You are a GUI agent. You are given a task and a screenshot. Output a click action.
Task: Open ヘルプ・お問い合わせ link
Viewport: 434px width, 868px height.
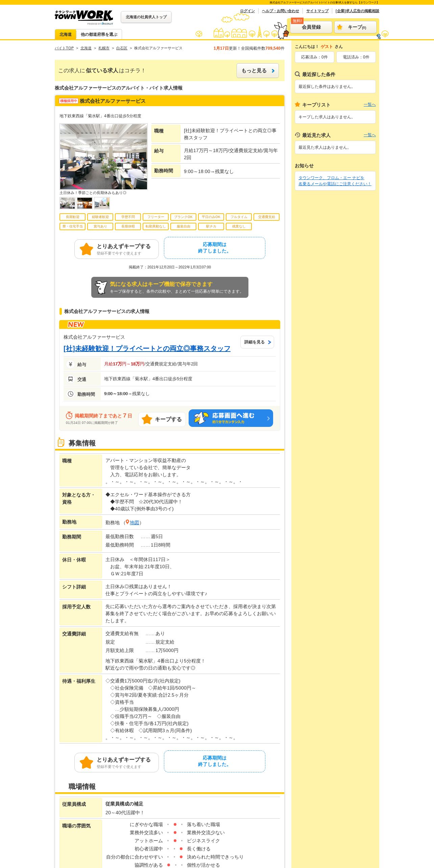click(281, 11)
